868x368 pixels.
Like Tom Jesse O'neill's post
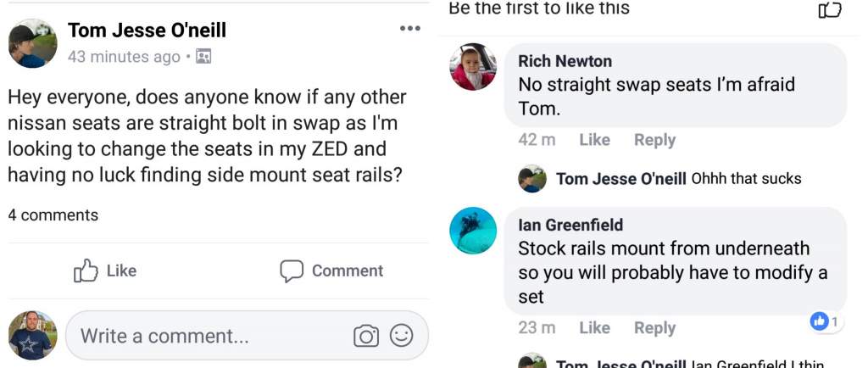click(x=105, y=270)
